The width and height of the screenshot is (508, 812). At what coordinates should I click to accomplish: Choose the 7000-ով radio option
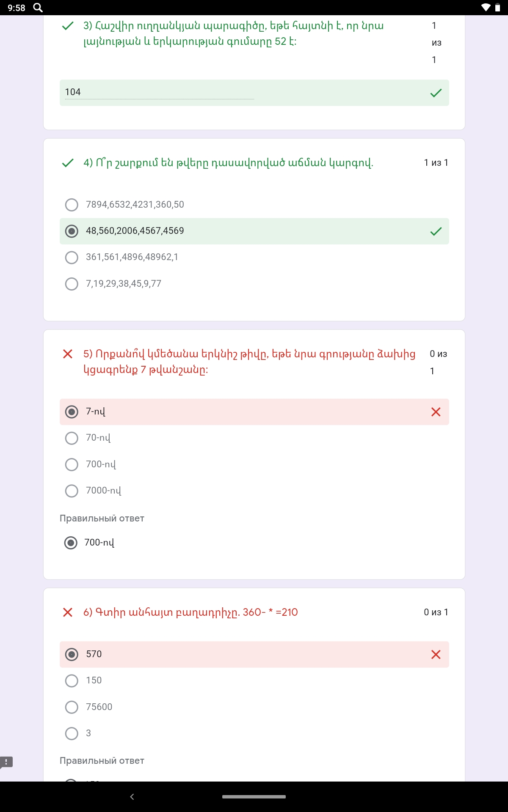72,491
